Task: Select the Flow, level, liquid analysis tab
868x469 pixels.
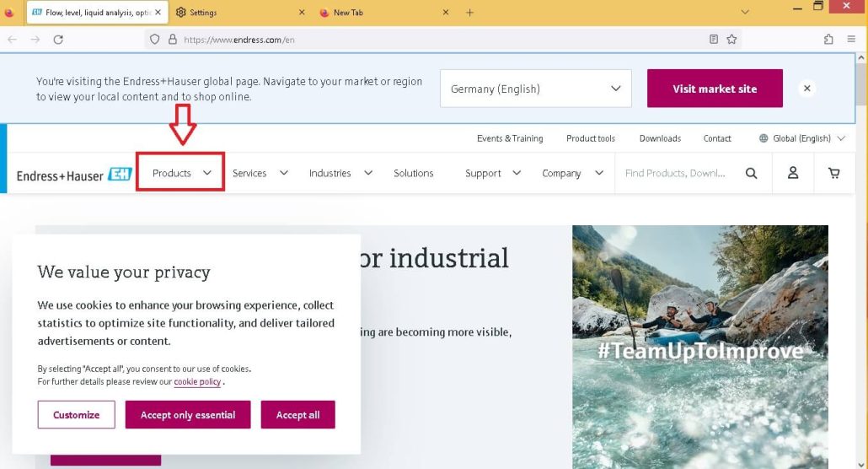Action: [x=97, y=12]
